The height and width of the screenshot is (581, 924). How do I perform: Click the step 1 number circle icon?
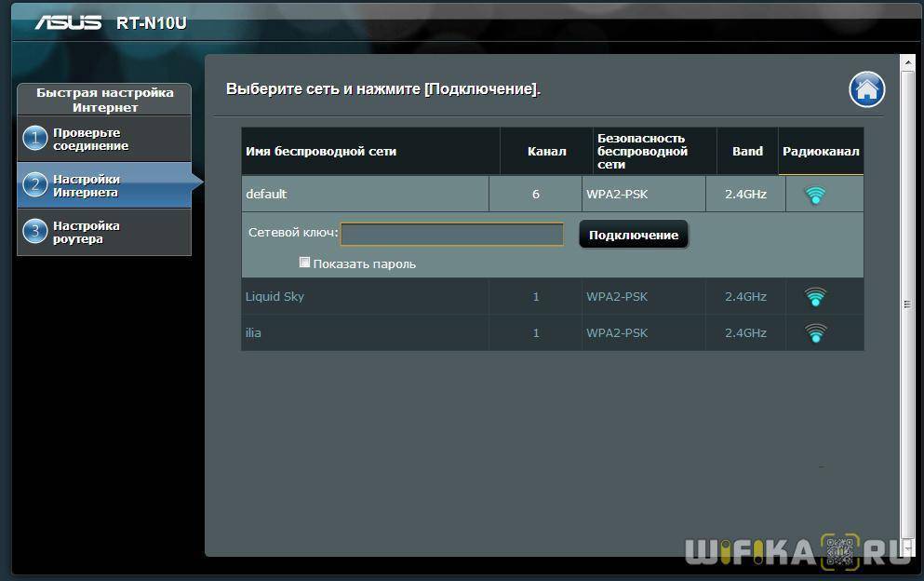pos(34,139)
